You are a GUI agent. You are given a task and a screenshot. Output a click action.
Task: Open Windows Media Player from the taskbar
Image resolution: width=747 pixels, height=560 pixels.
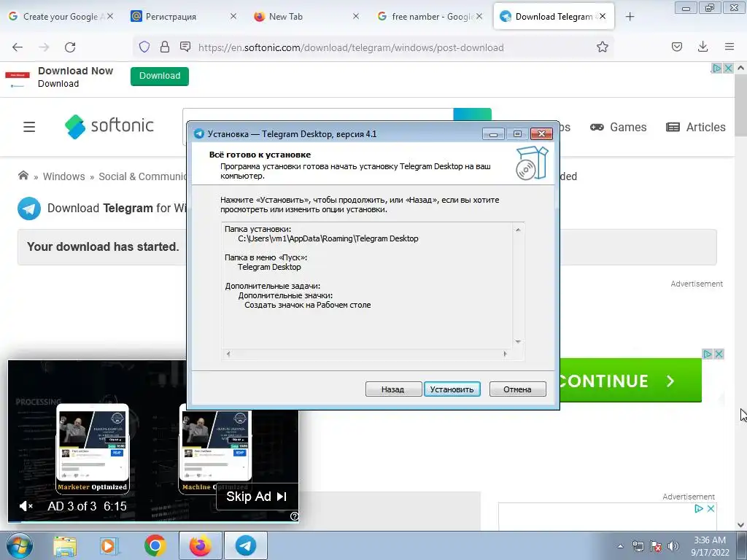click(109, 545)
